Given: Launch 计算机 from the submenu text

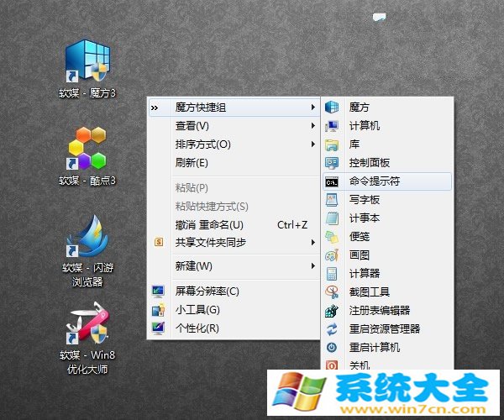Looking at the screenshot, I should click(365, 126).
